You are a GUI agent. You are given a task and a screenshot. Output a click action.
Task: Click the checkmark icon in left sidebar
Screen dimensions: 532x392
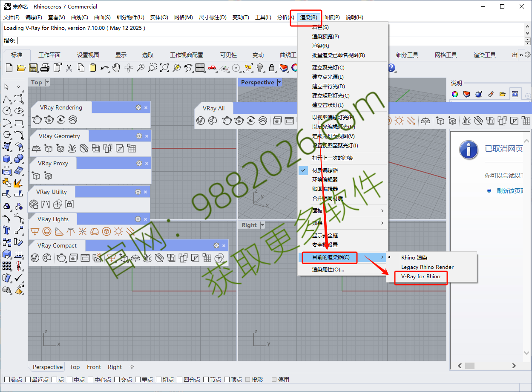pyautogui.click(x=19, y=278)
